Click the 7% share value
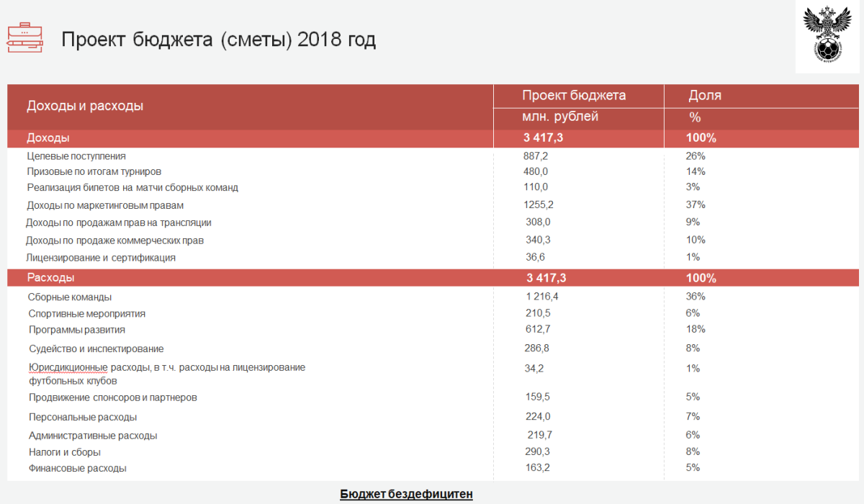The width and height of the screenshot is (864, 504). point(693,416)
